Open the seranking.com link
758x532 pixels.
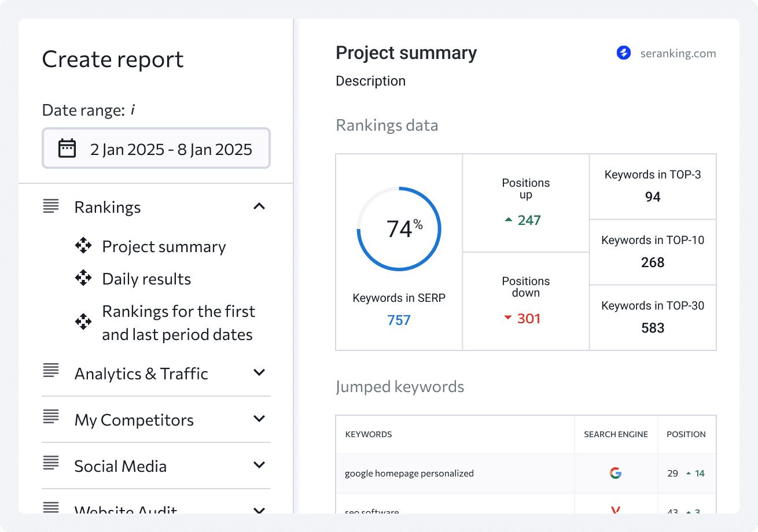point(678,54)
